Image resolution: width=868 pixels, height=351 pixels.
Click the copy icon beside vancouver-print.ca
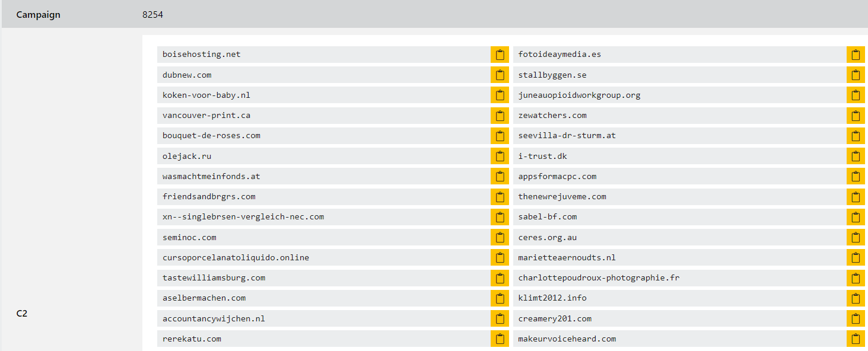point(500,116)
